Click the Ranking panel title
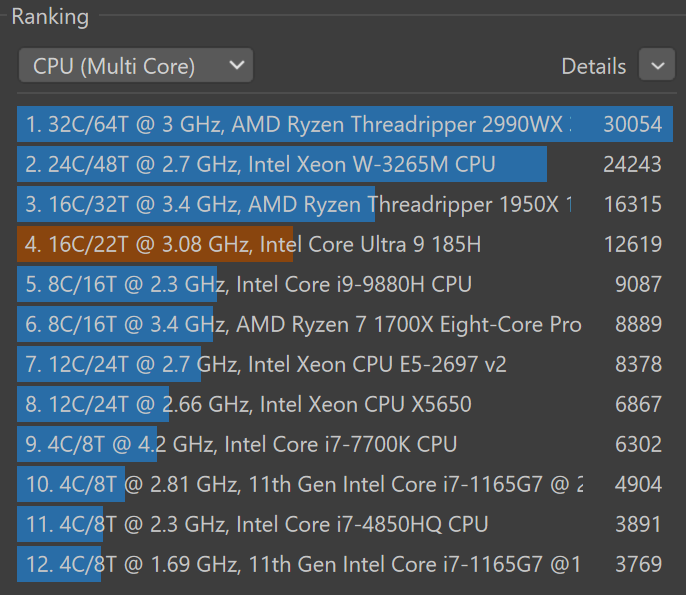This screenshot has height=595, width=686. point(50,17)
